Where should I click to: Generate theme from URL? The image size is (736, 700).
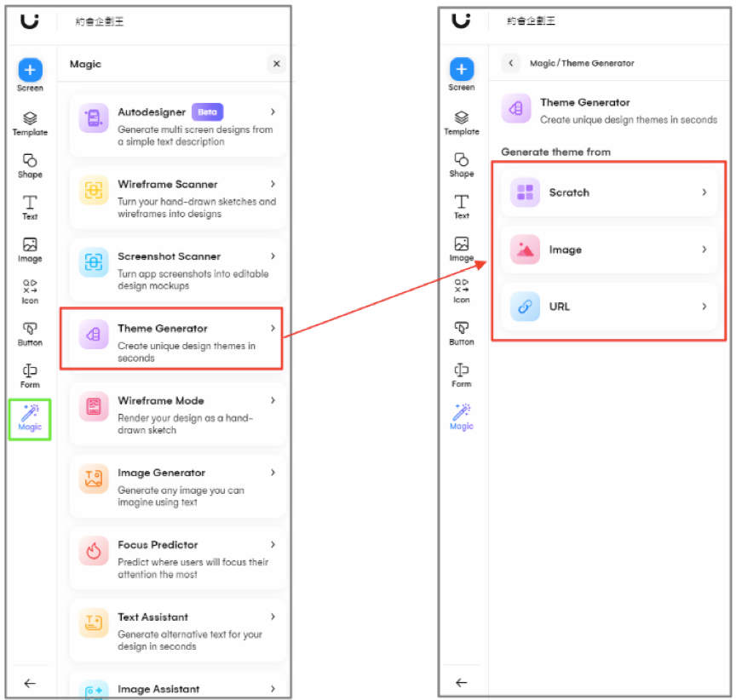(x=609, y=307)
